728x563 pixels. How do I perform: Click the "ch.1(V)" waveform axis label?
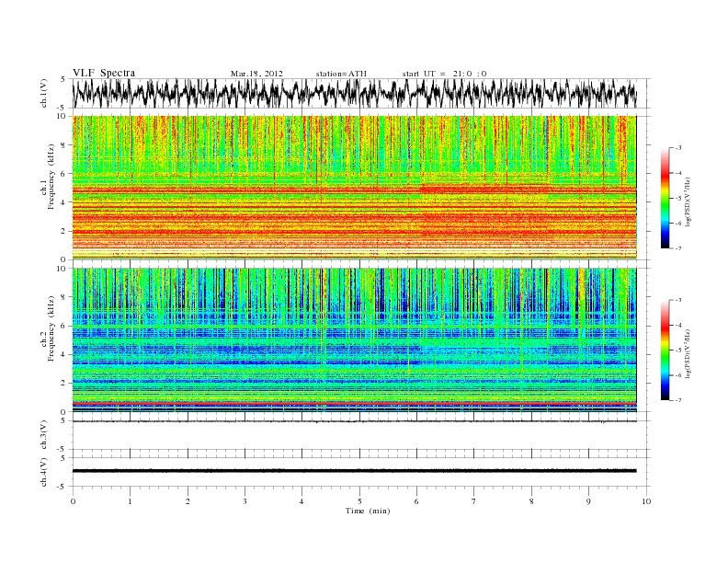click(44, 93)
